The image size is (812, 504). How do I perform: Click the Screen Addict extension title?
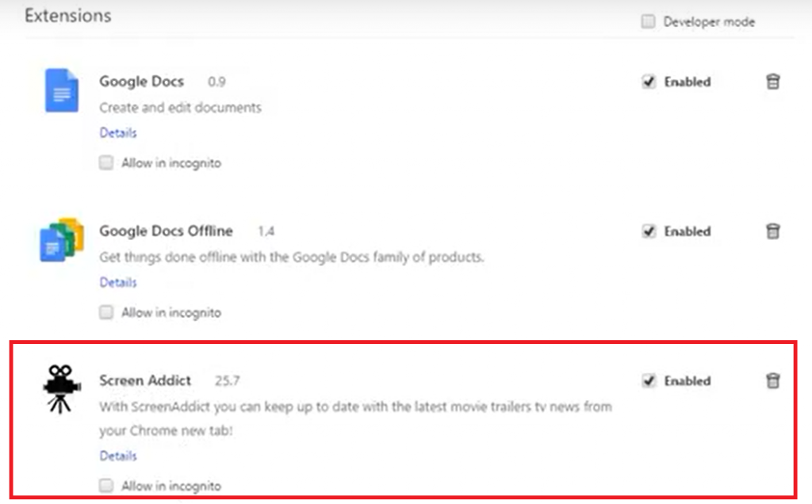pos(145,380)
